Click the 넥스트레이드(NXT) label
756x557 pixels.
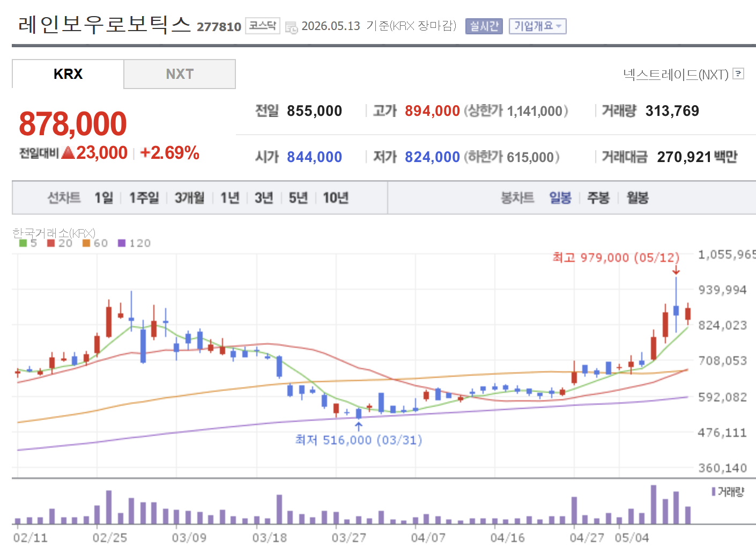(676, 75)
